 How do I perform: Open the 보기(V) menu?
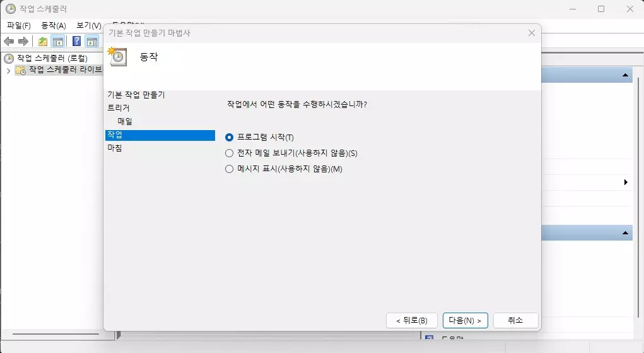point(89,25)
